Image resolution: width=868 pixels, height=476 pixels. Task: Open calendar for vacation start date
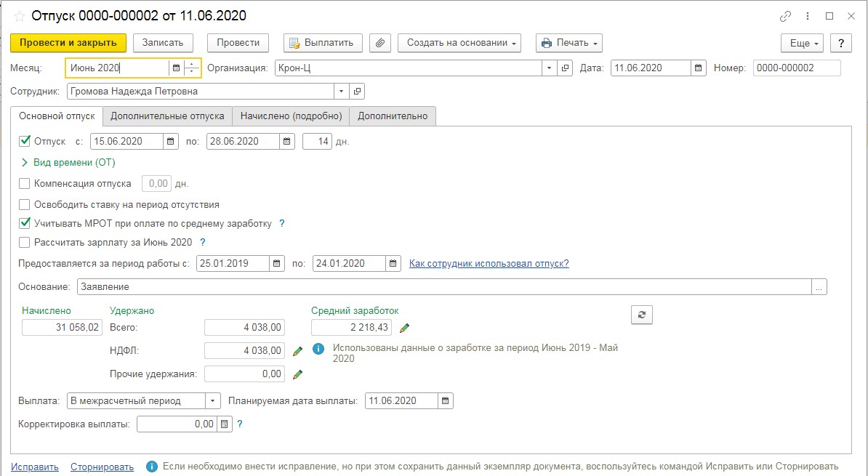pos(170,141)
